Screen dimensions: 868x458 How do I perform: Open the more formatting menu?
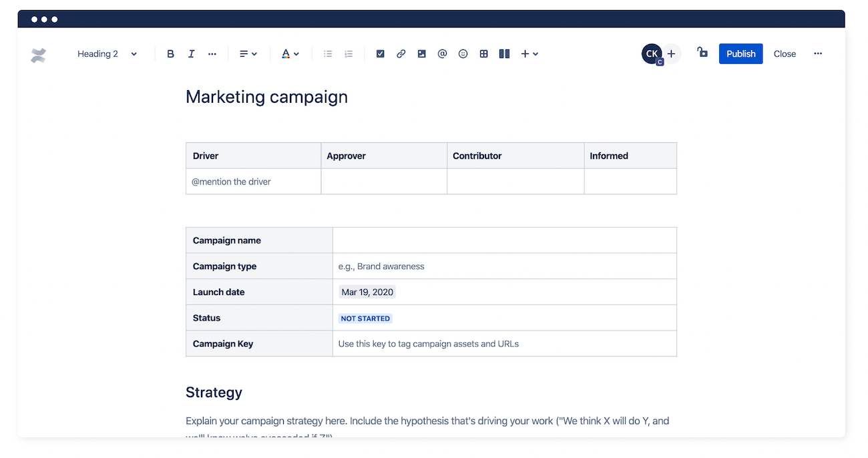point(212,53)
